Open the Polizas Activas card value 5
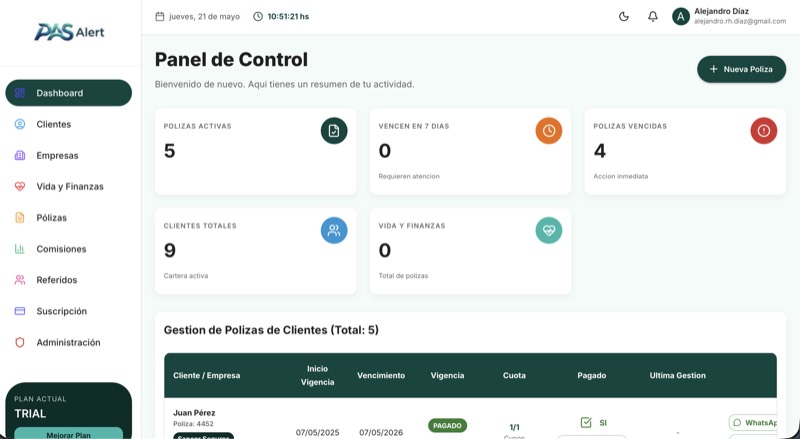This screenshot has height=439, width=800. 169,151
